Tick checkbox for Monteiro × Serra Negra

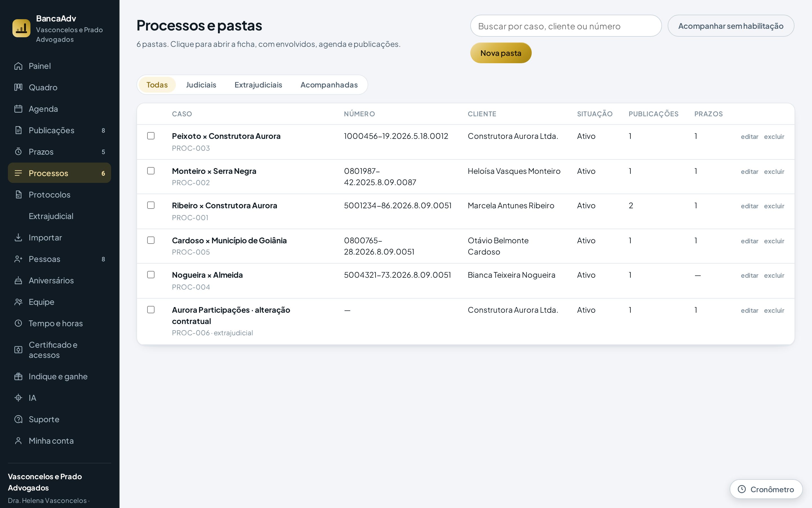click(151, 171)
